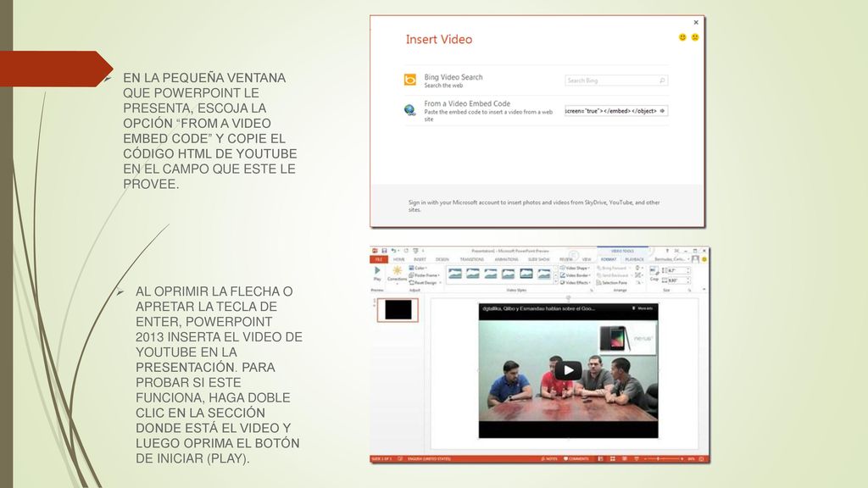Switch to the VIEW ribbon tab
868x488 pixels.
(587, 259)
